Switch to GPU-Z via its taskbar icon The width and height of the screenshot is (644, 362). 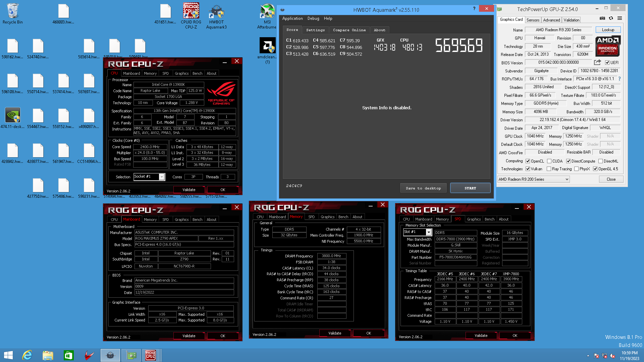point(131,355)
